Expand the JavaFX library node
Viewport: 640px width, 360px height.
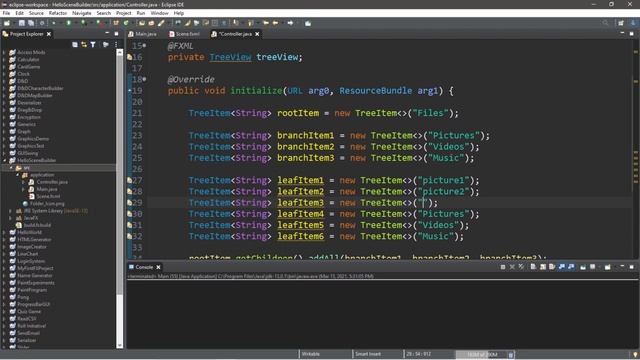coord(11,218)
